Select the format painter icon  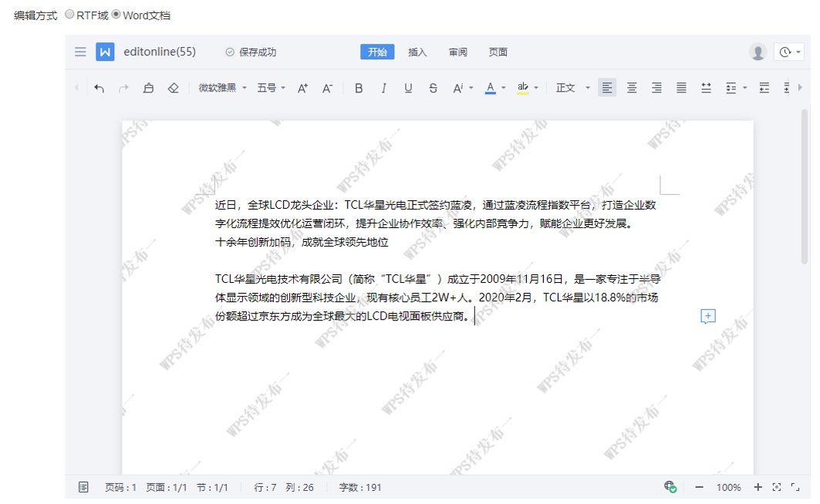(149, 89)
